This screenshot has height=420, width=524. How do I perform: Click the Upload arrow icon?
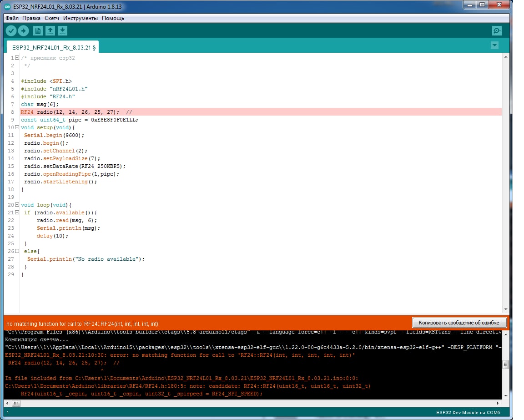(x=24, y=30)
